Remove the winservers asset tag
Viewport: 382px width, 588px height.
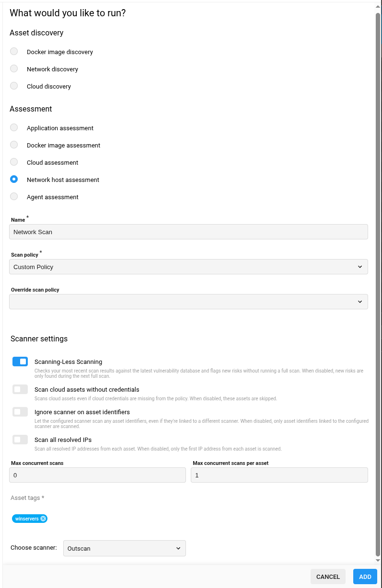coord(43,519)
